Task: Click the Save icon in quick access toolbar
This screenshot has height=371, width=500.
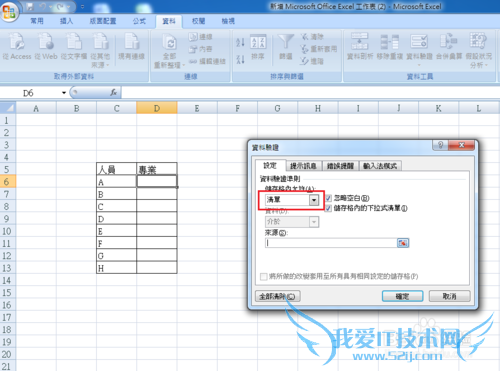Action: (x=30, y=6)
